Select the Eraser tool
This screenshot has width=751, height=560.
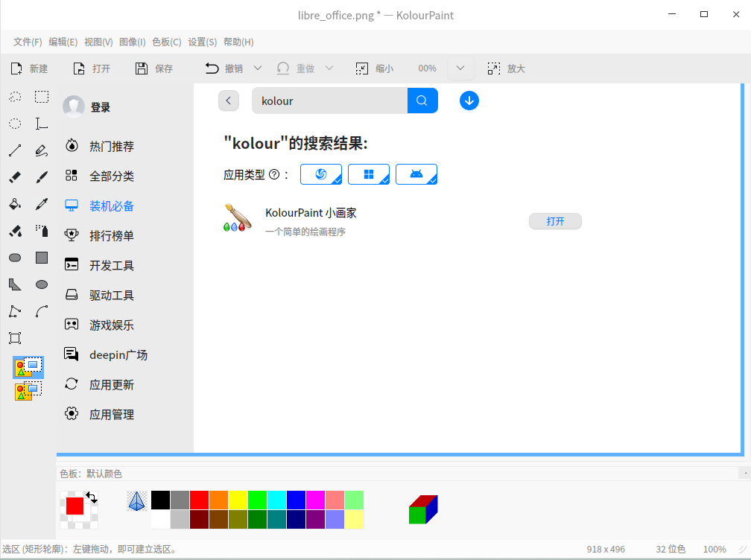[14, 176]
